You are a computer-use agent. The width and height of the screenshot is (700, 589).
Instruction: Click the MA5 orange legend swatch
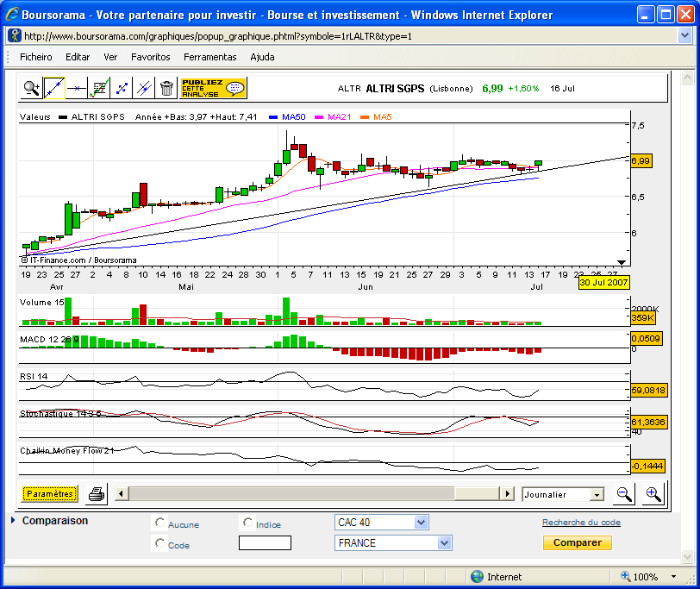[x=365, y=117]
